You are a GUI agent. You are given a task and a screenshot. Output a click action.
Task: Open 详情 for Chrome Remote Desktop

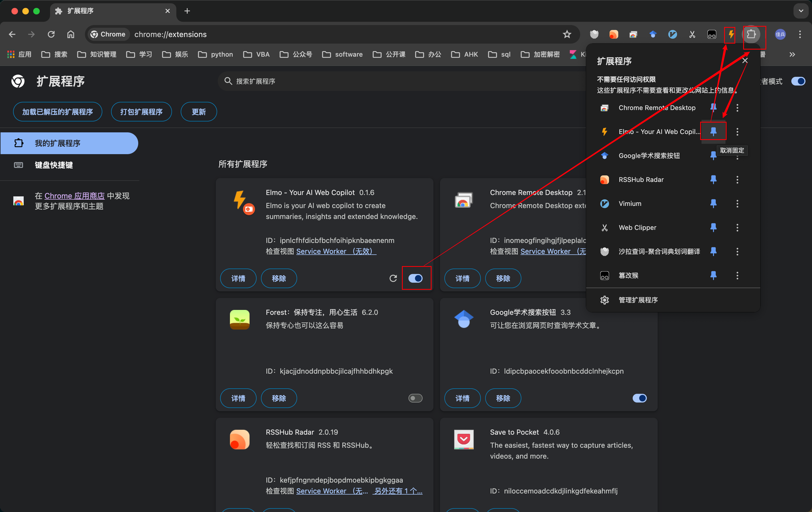click(x=462, y=278)
